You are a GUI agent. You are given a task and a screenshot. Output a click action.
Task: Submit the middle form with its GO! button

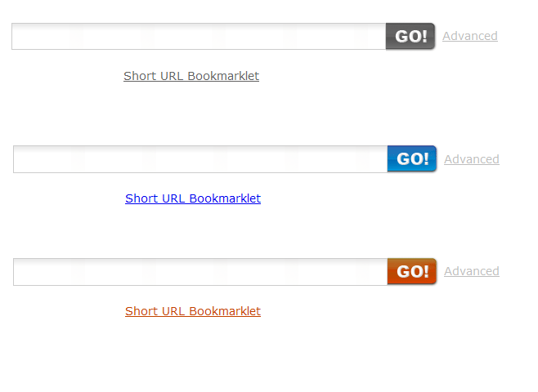412,158
